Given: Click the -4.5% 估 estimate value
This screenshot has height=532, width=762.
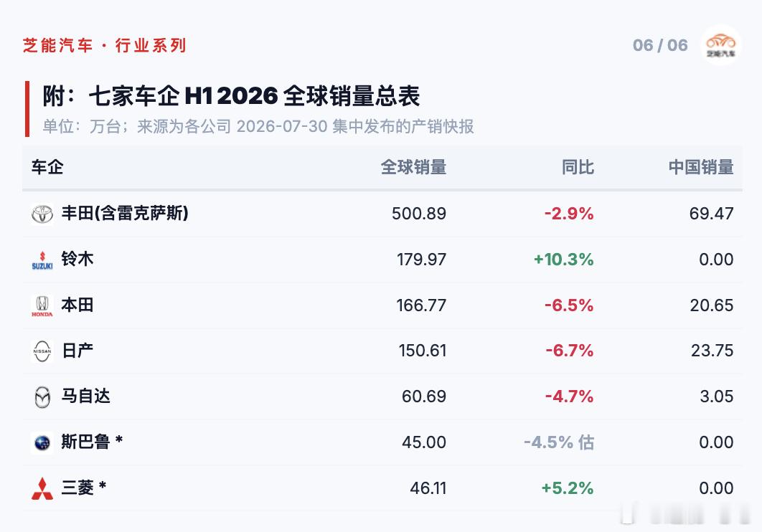Looking at the screenshot, I should pos(559,442).
